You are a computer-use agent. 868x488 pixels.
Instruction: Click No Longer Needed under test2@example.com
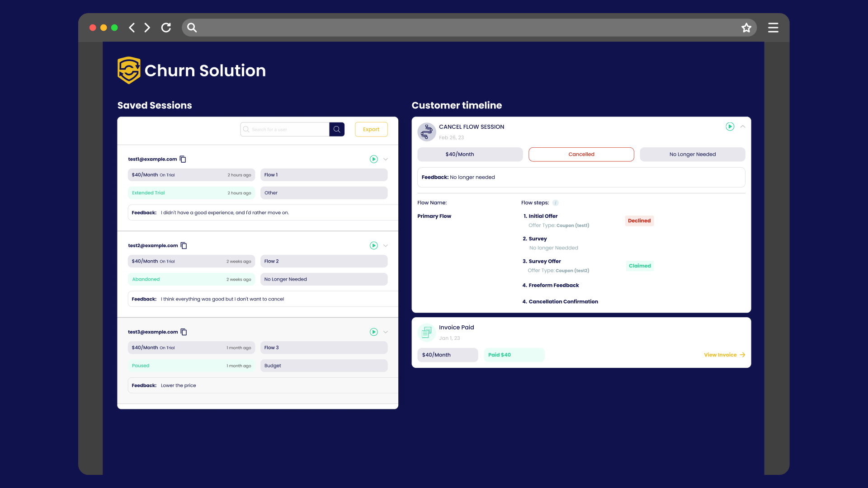324,279
